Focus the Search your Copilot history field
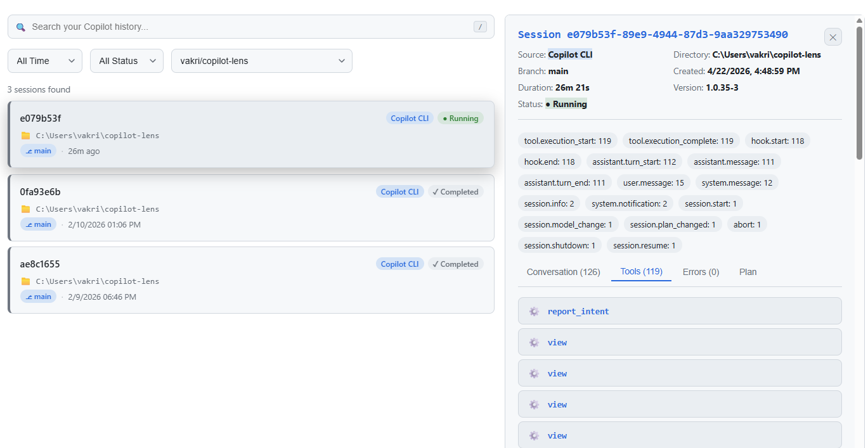868x448 pixels. coord(251,27)
